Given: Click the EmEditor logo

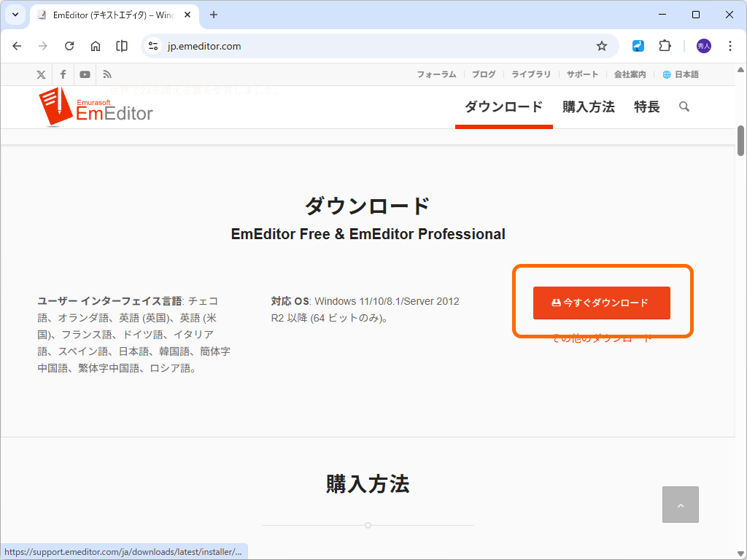Looking at the screenshot, I should tap(96, 107).
